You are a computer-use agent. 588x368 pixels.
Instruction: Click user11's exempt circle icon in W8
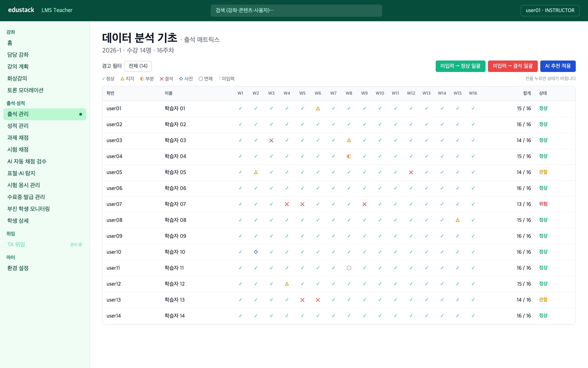(x=349, y=268)
